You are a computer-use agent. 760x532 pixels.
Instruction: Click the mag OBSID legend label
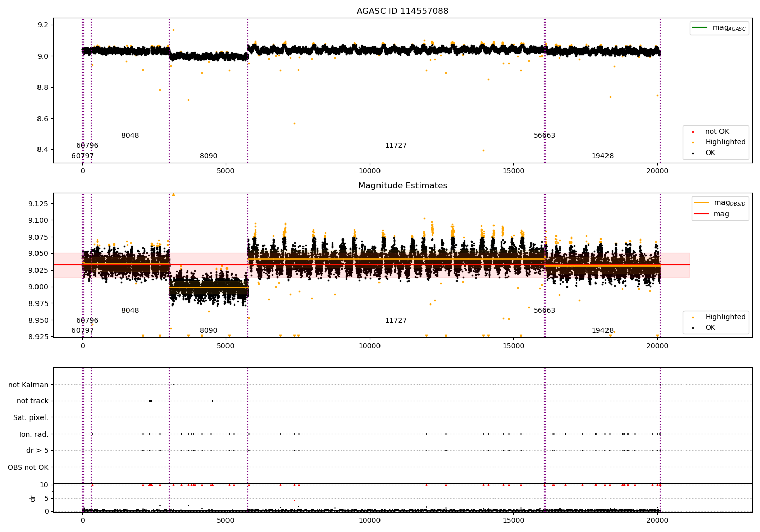730,203
